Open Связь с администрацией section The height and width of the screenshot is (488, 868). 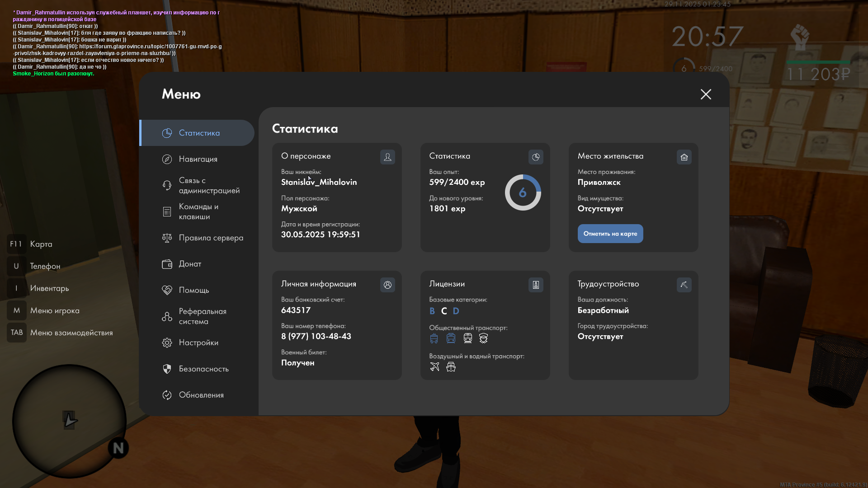click(x=209, y=185)
